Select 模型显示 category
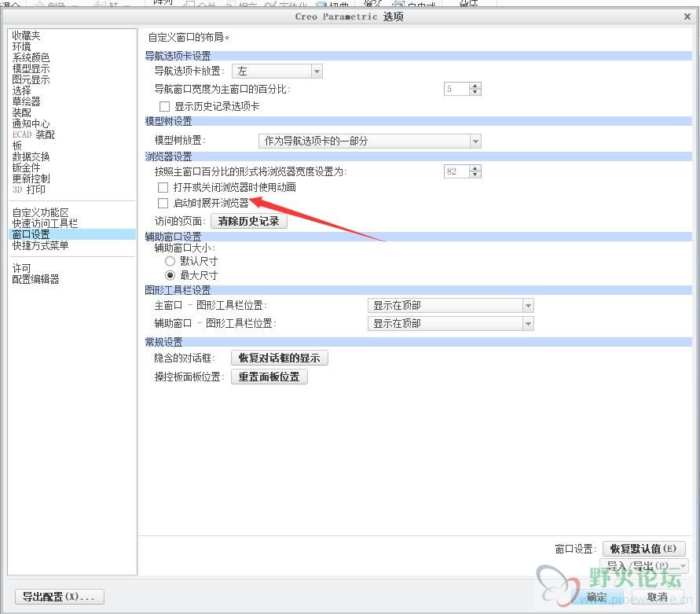 (31, 69)
